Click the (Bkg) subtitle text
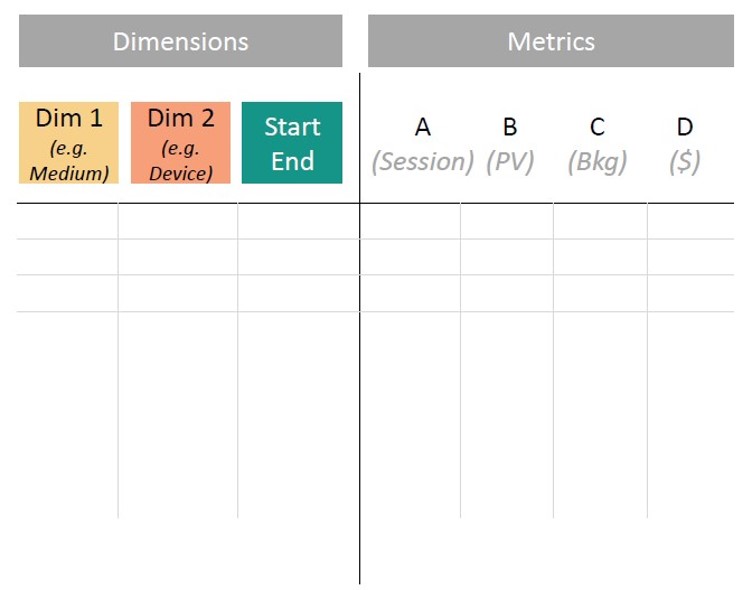Viewport: 752px width, 590px height. pos(597,163)
